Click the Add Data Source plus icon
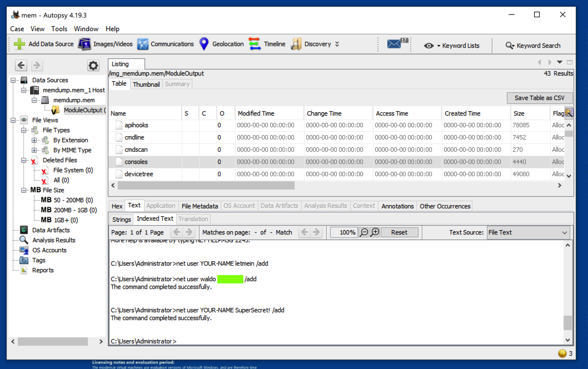Screen dimensions: 588x369 point(19,44)
